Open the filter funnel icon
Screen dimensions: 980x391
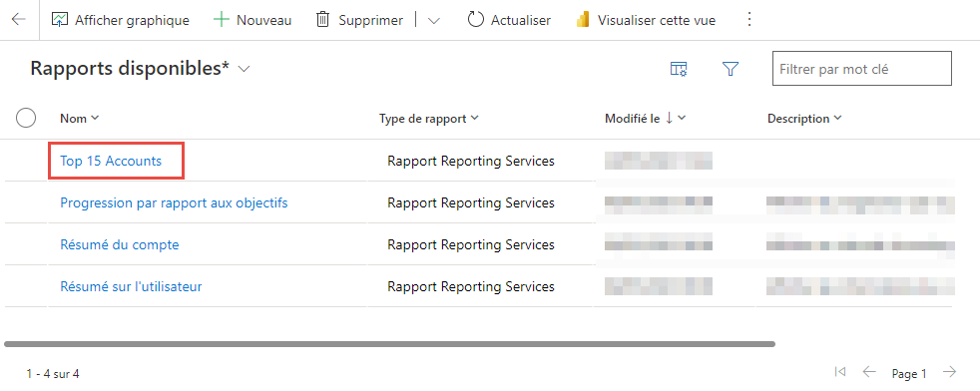(x=731, y=69)
